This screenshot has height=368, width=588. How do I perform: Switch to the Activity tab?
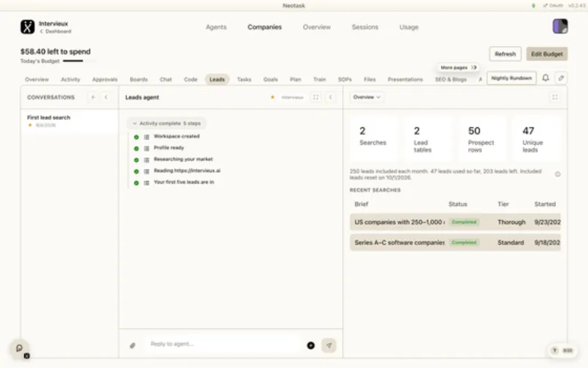(71, 79)
